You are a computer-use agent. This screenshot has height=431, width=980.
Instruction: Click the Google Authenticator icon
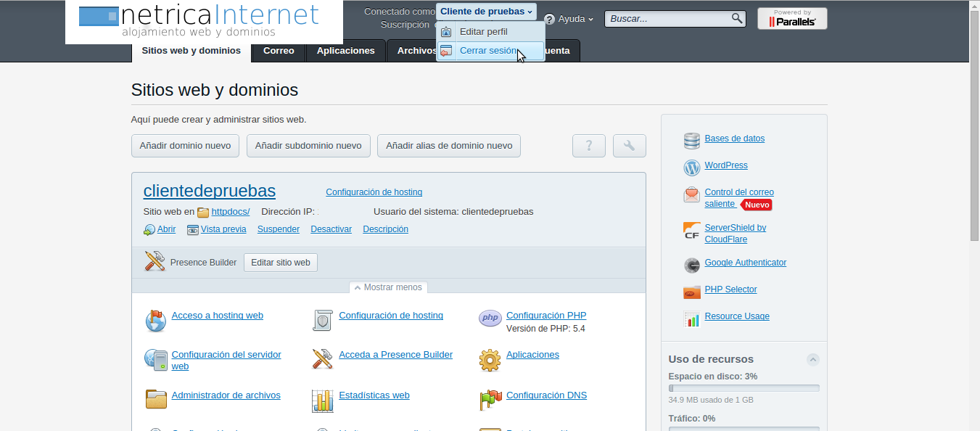coord(691,265)
